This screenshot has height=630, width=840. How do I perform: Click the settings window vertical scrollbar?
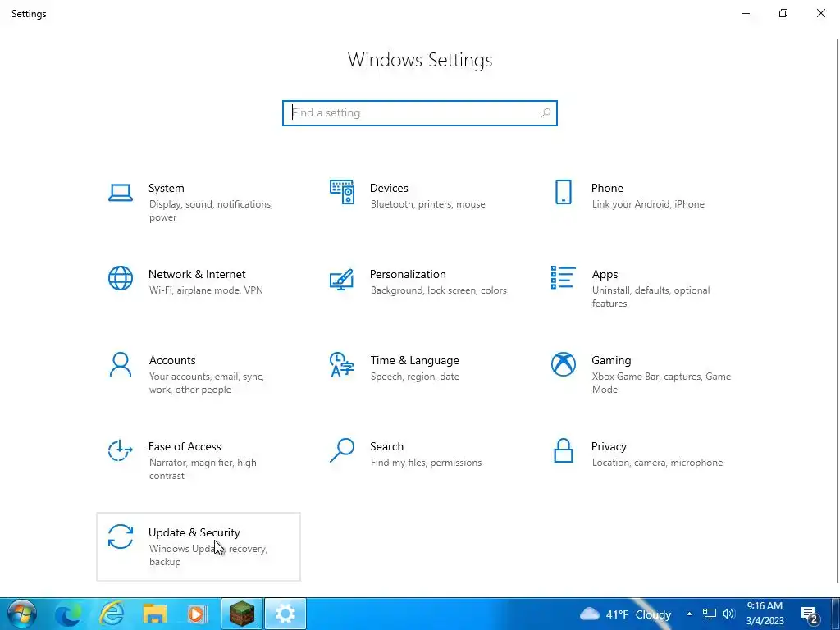[838, 311]
